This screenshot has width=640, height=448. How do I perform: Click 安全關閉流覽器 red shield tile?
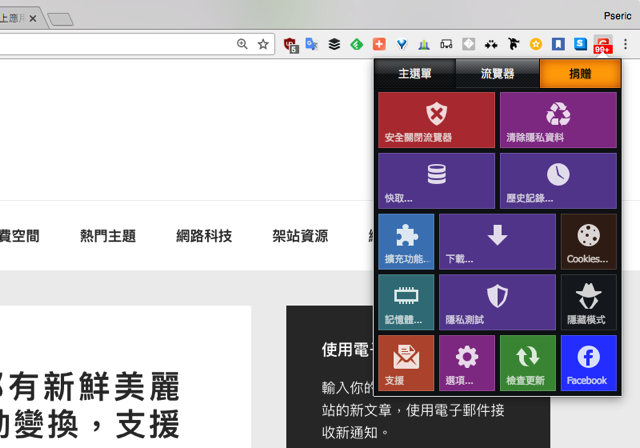(436, 120)
